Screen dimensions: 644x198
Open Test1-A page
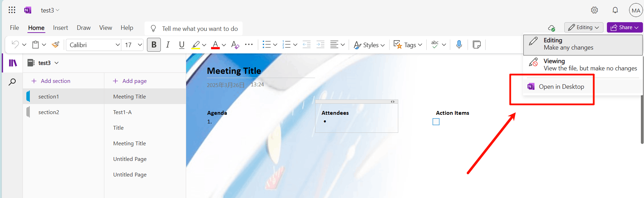[145, 112]
